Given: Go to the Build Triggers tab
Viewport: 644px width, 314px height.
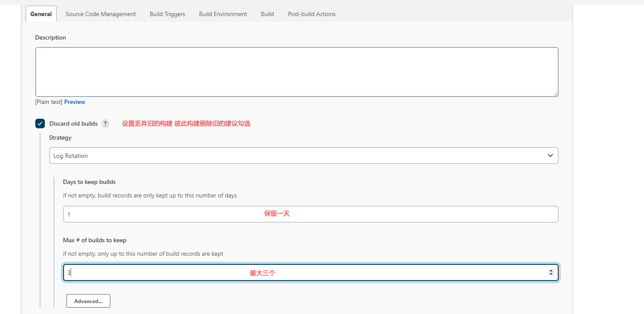Looking at the screenshot, I should click(x=167, y=14).
